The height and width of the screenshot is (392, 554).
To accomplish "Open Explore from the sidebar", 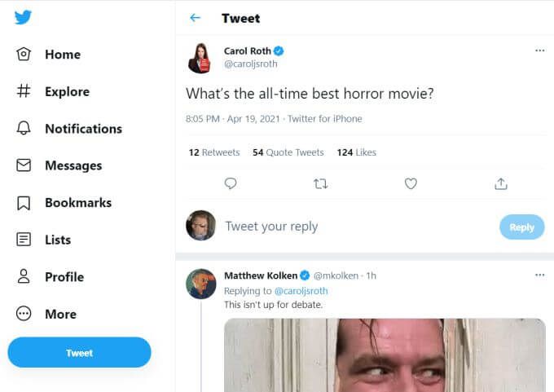I will 53,91.
